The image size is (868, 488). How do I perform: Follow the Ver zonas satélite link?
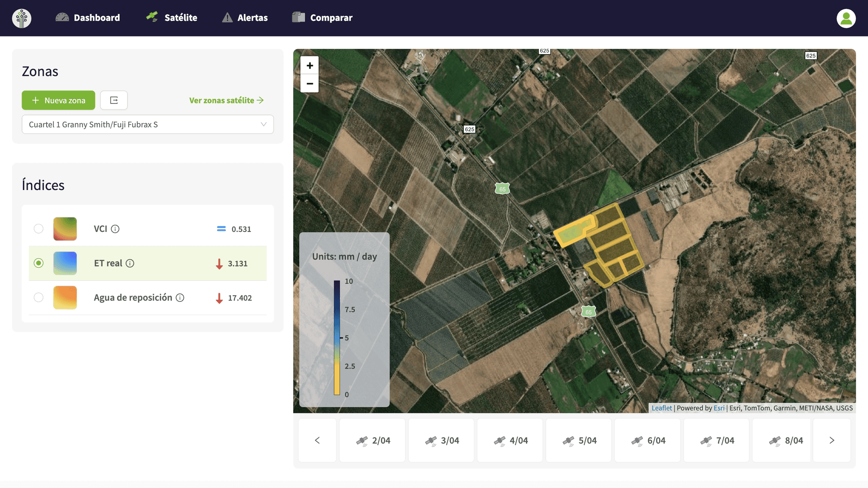tap(226, 100)
